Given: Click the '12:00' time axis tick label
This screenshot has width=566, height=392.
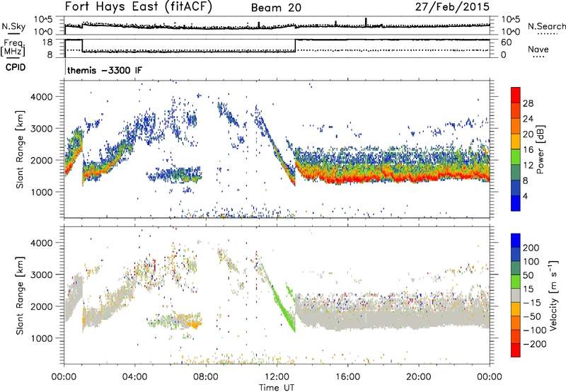Looking at the screenshot, I should [x=277, y=377].
